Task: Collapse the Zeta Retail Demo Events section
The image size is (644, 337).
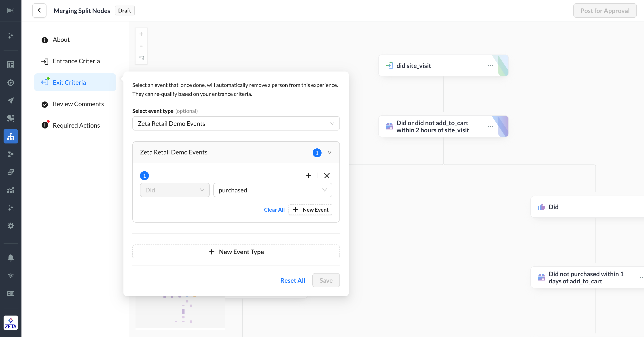Action: (x=330, y=152)
